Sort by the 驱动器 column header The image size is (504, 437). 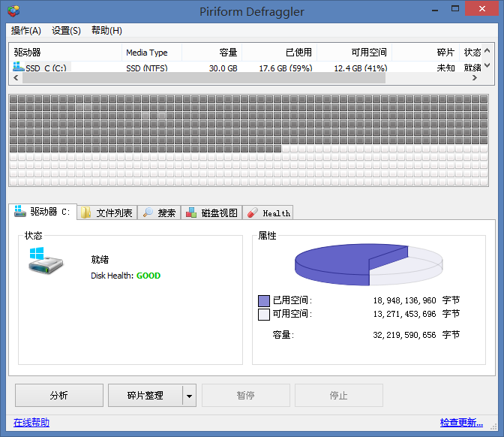coord(65,52)
